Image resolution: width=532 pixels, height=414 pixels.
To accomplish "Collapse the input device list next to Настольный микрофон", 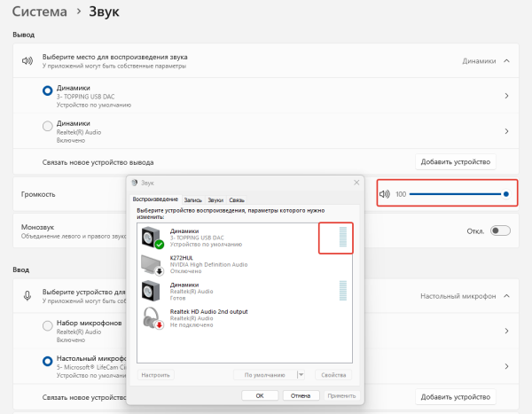I will tap(506, 296).
